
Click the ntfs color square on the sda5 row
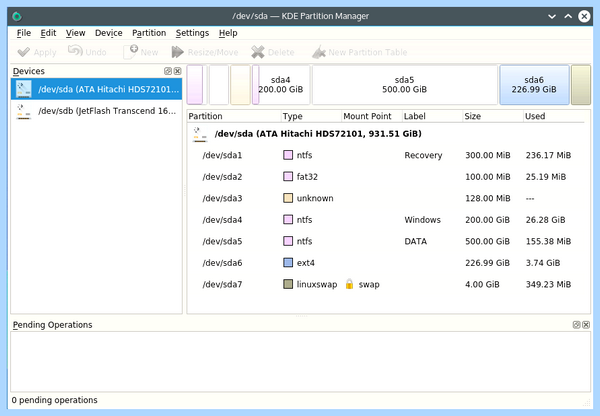point(288,241)
